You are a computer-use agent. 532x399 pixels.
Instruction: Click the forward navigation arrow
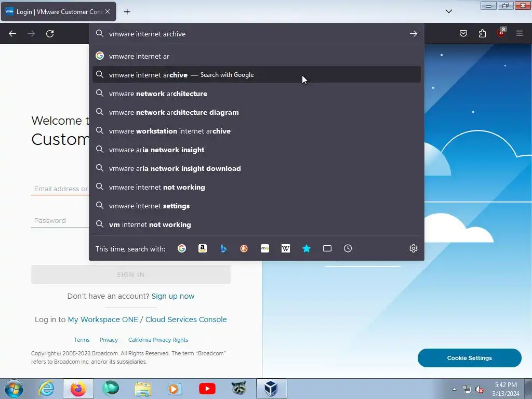[x=31, y=34]
